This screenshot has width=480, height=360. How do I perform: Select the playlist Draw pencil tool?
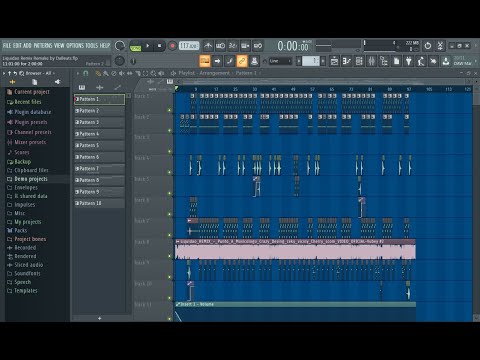tap(98, 73)
